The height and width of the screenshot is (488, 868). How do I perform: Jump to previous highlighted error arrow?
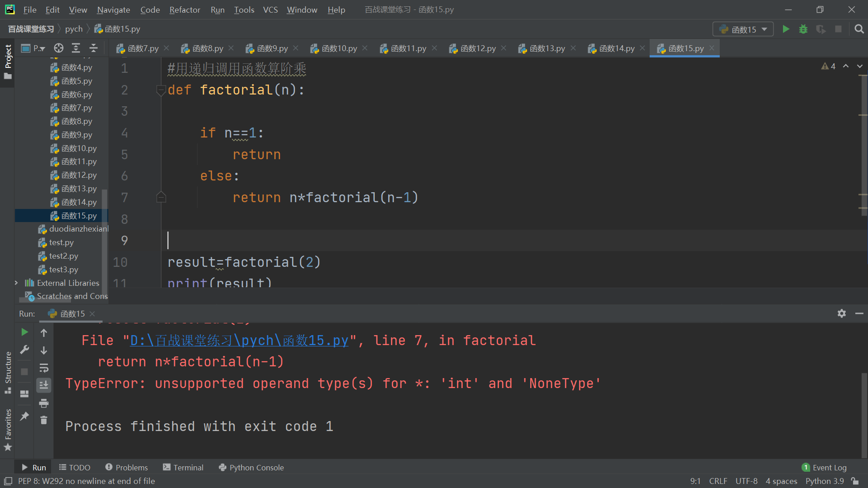click(x=846, y=66)
